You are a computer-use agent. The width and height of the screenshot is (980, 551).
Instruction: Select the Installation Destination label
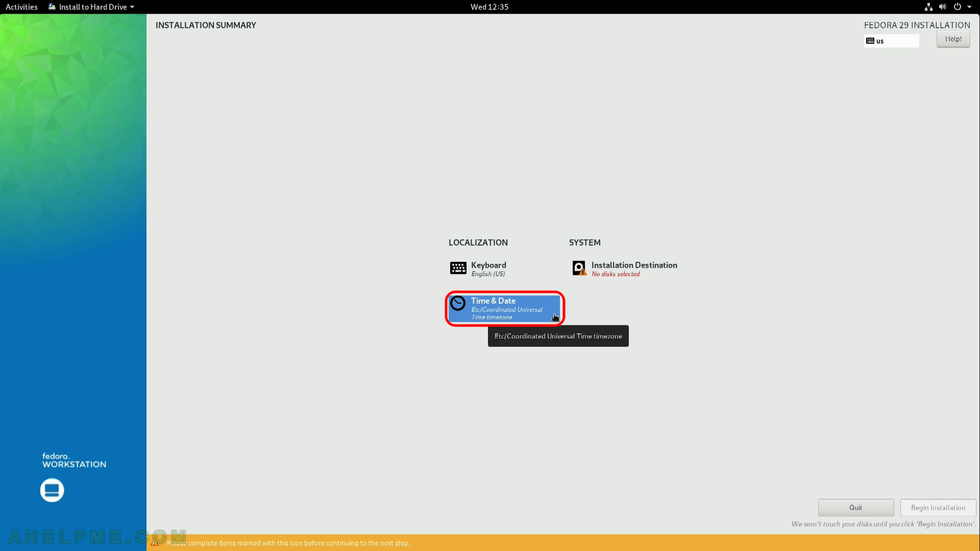[x=634, y=265]
